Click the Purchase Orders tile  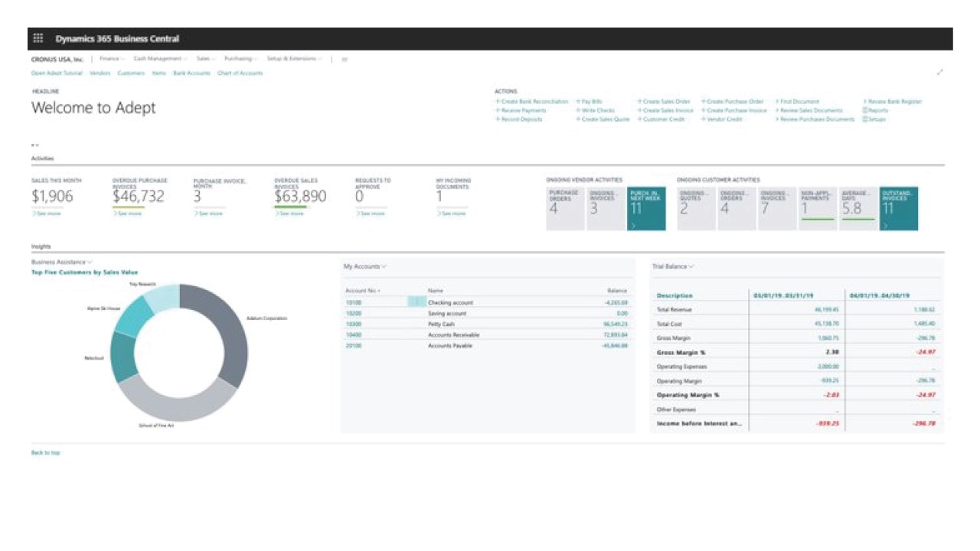pyautogui.click(x=565, y=208)
